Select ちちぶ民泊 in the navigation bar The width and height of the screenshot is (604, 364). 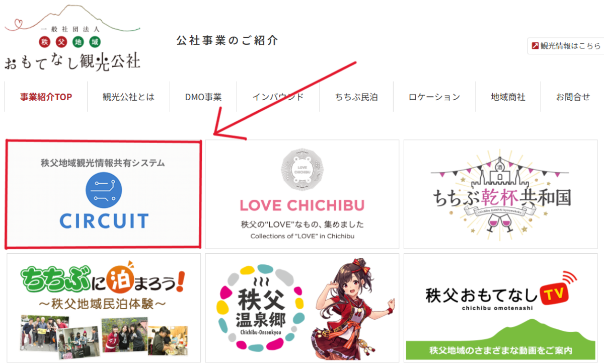(356, 97)
